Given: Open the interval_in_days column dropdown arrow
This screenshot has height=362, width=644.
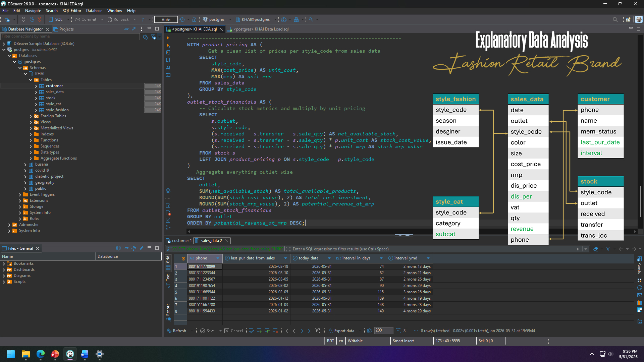Looking at the screenshot, I should point(381,258).
